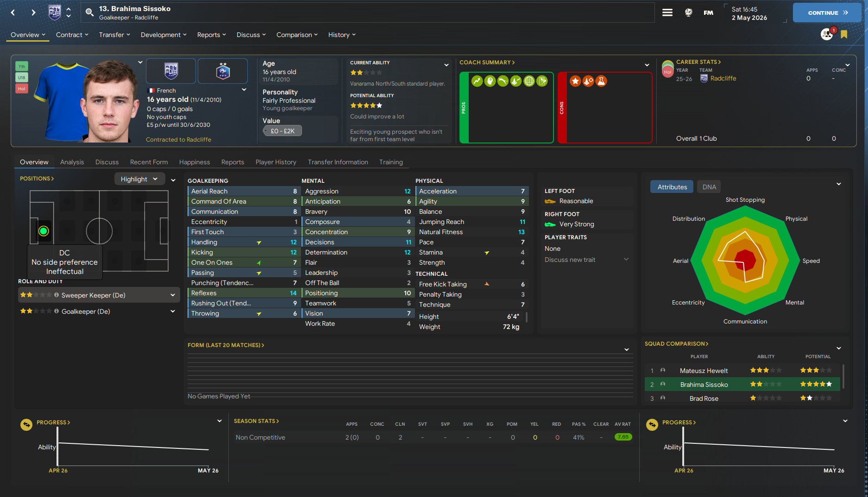Image resolution: width=868 pixels, height=497 pixels.
Task: Open the Season Stats link
Action: pyautogui.click(x=256, y=421)
